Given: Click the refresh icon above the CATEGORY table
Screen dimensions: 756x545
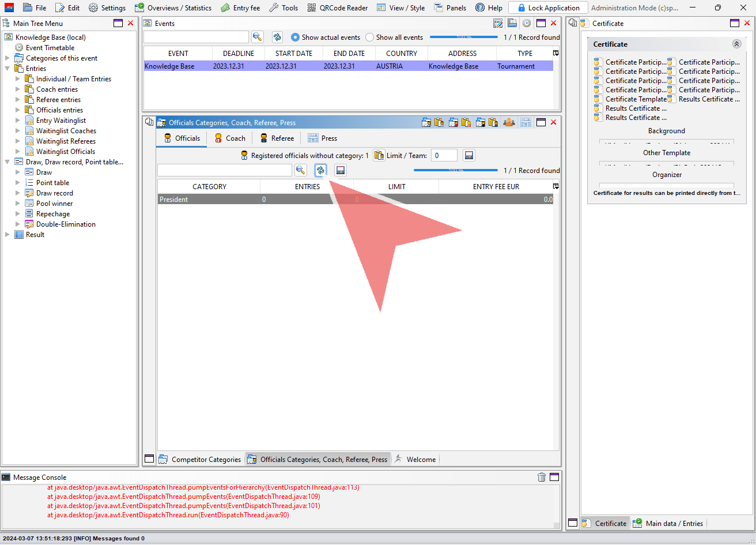Looking at the screenshot, I should (x=320, y=170).
